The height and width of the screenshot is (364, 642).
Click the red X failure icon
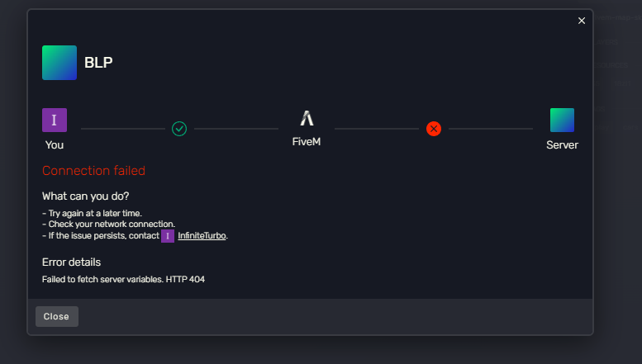click(434, 129)
